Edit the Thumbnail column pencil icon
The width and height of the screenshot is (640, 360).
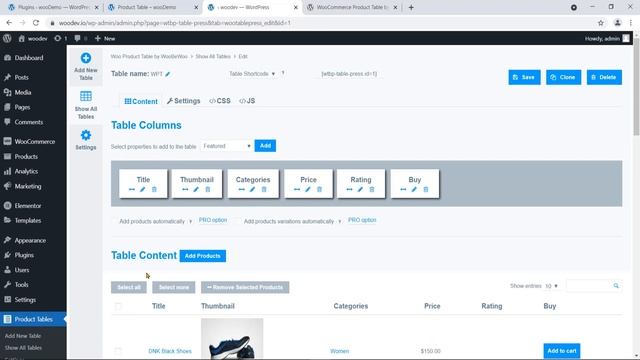pyautogui.click(x=196, y=189)
